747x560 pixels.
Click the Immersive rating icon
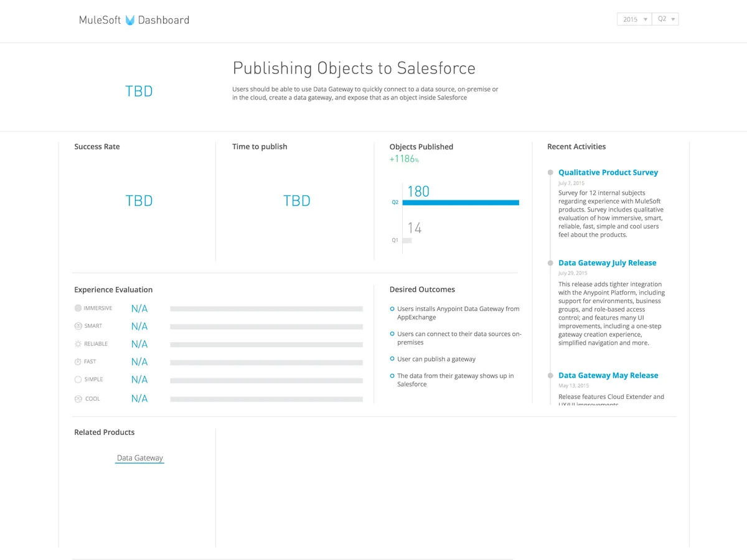78,308
